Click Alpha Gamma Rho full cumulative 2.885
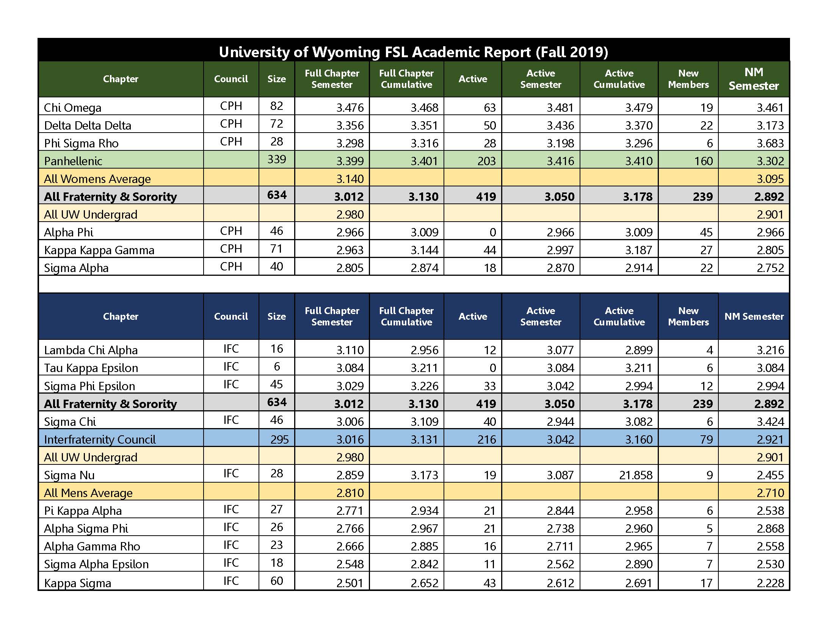The width and height of the screenshot is (834, 644). coord(424,546)
